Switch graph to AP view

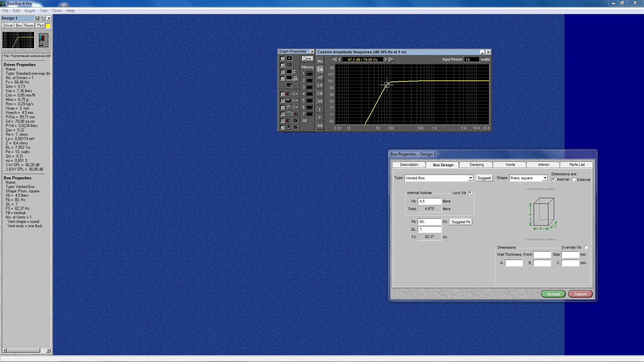click(x=320, y=77)
